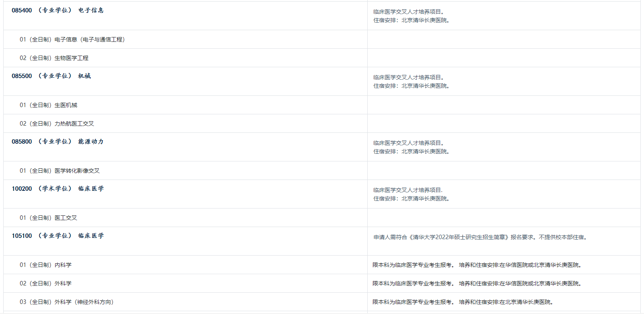This screenshot has height=314, width=644.
Task: Click the remark text beside 085500 机械
Action: (411, 82)
